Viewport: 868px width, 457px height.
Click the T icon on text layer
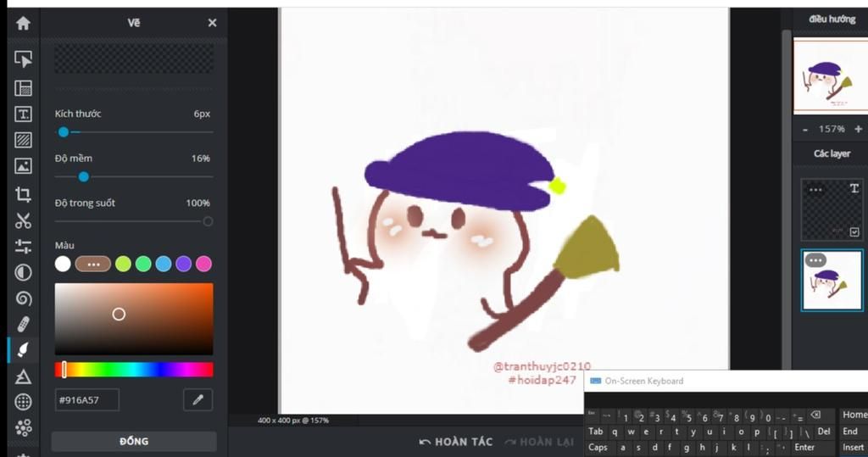point(854,188)
